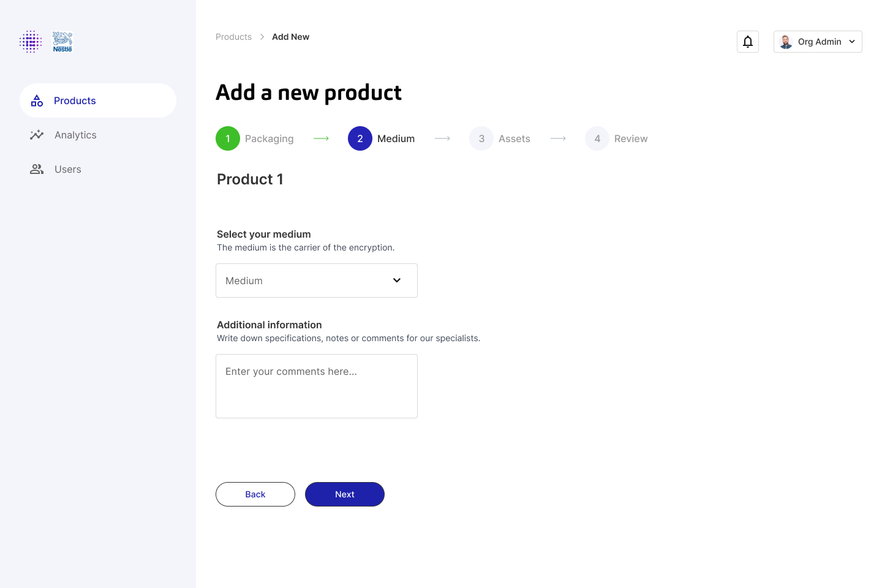Click the Nestlé brand logo
Image resolution: width=882 pixels, height=588 pixels.
[62, 42]
